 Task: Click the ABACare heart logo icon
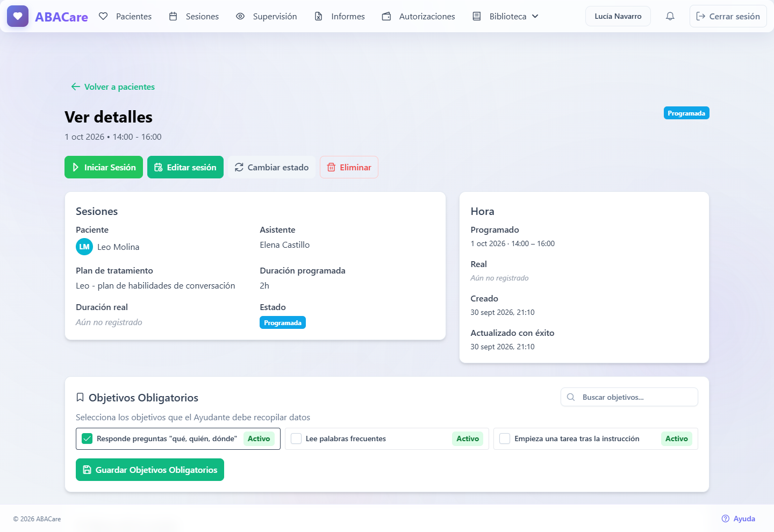click(18, 16)
